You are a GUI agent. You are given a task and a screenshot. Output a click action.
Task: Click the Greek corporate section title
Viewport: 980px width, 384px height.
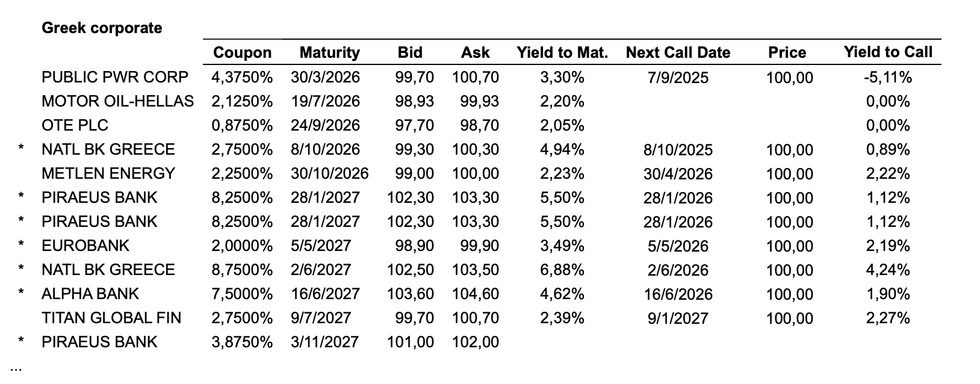(102, 28)
